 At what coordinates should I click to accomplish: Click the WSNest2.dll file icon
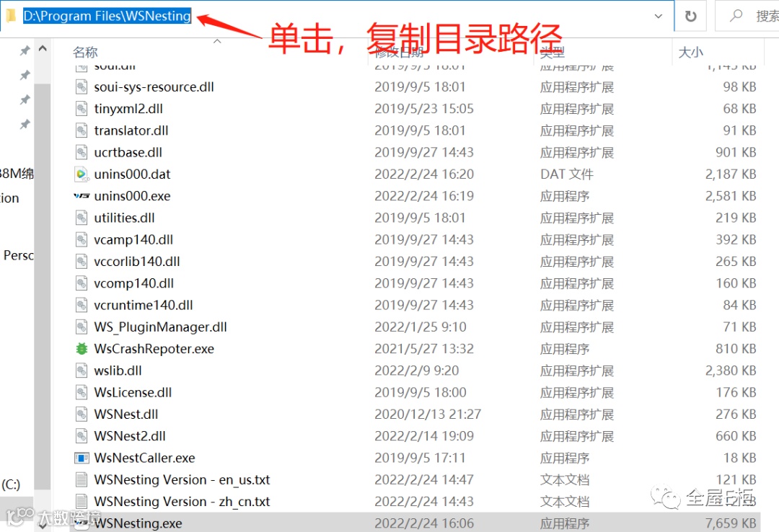click(82, 436)
